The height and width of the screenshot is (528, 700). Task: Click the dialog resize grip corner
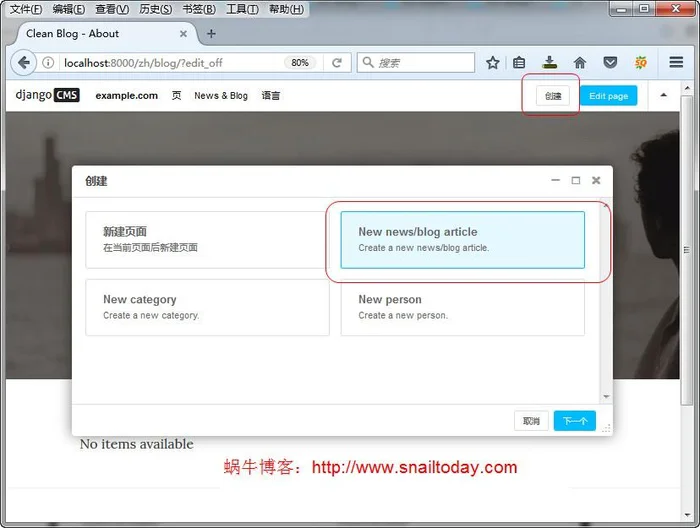click(606, 429)
